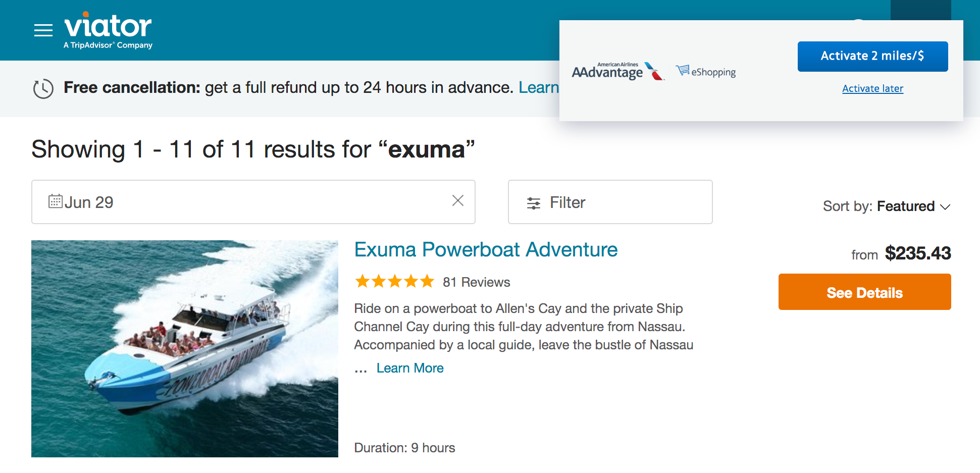Click the free cancellation clock icon
The height and width of the screenshot is (473, 980).
tap(43, 89)
